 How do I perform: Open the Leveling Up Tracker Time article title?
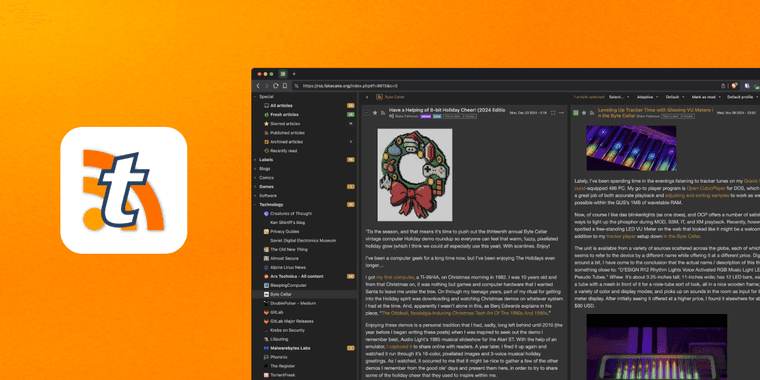654,113
